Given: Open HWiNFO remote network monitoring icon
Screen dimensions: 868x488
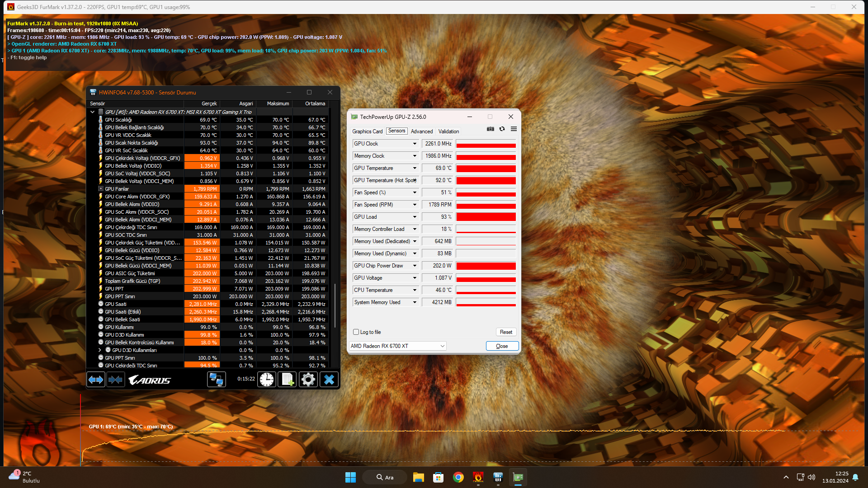Looking at the screenshot, I should [216, 380].
